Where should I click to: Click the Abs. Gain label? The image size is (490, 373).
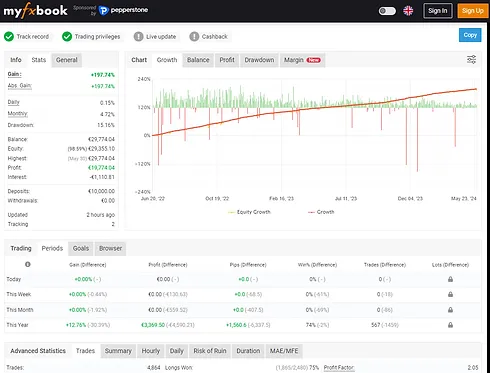coord(20,86)
